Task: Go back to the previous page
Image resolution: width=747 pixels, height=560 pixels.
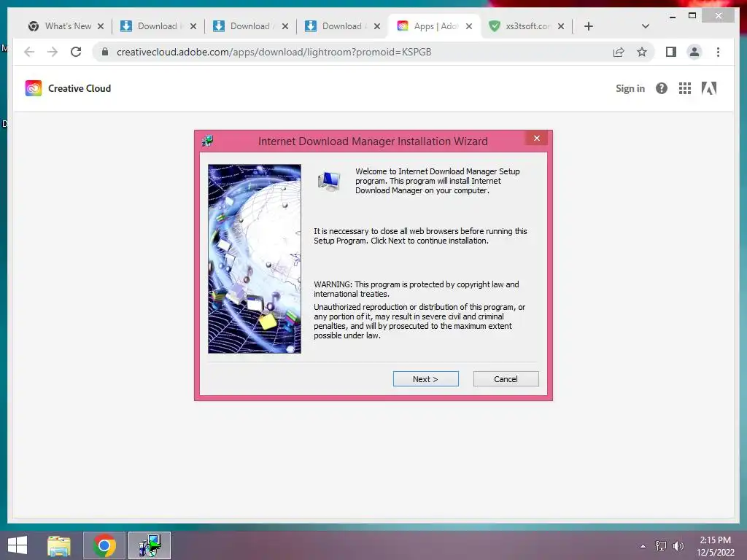Action: pyautogui.click(x=29, y=52)
